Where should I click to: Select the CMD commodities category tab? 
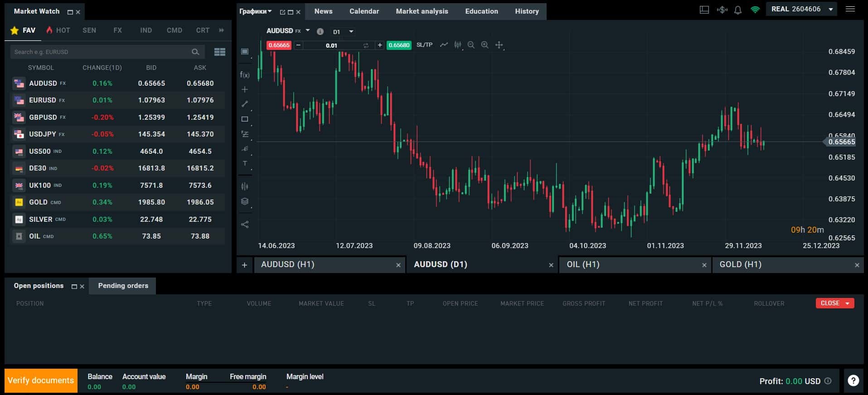(174, 30)
